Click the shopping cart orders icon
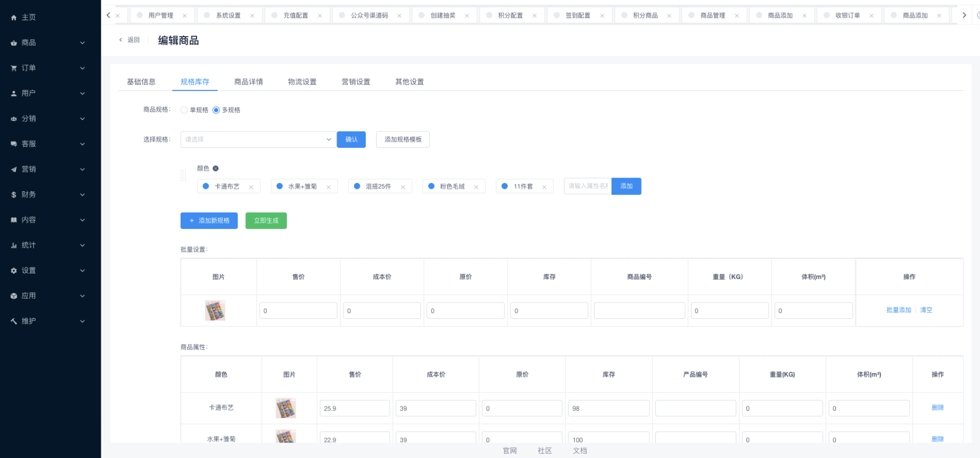This screenshot has height=458, width=980. (x=14, y=68)
